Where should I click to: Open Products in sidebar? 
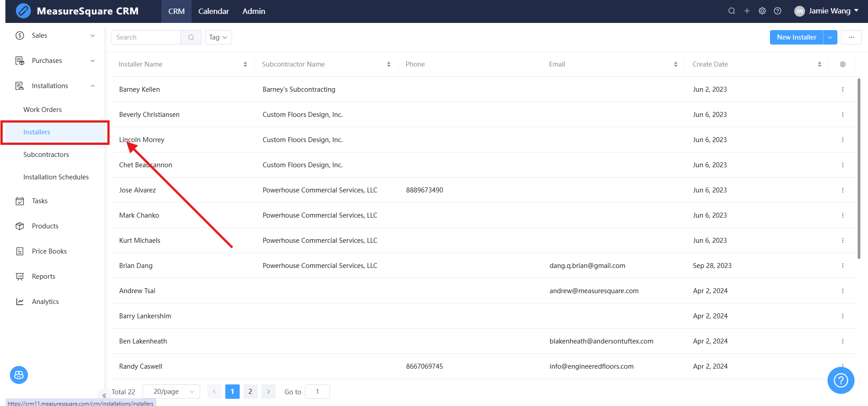[45, 226]
